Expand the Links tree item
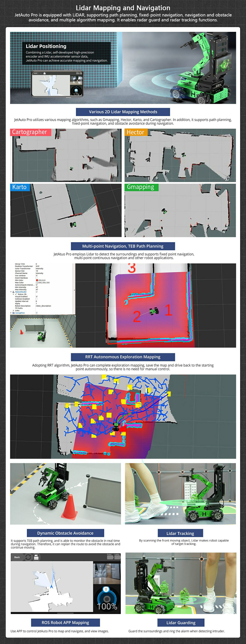The image size is (246, 644). [14, 310]
